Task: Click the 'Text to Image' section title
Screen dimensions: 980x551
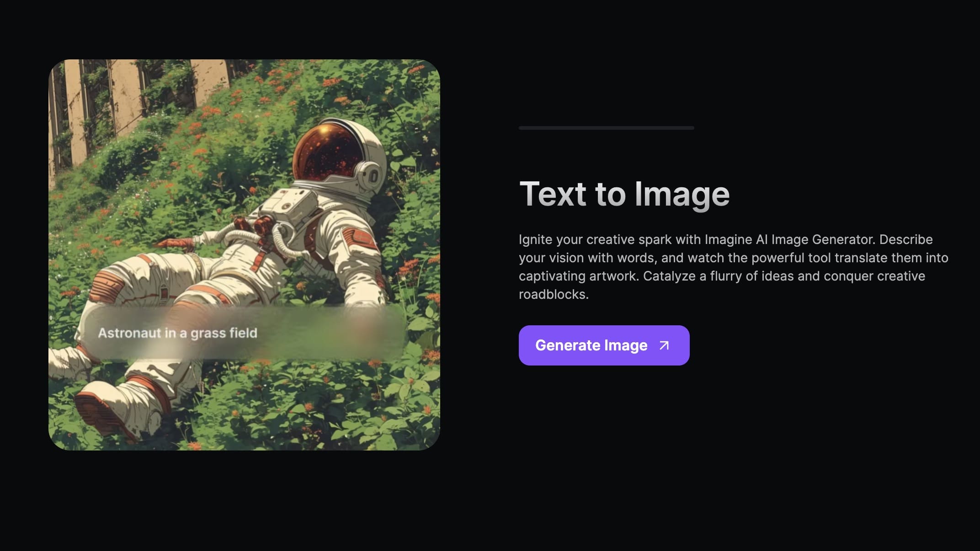Action: pos(625,194)
